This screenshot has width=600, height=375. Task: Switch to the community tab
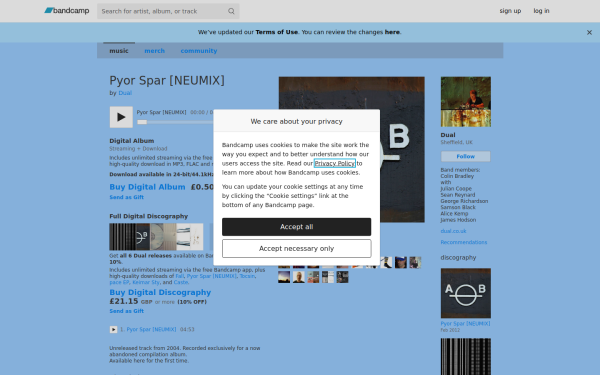(x=199, y=51)
